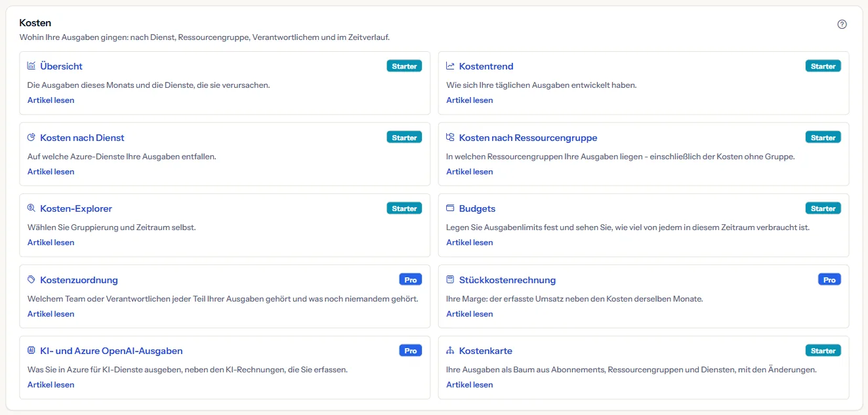Screen dimensions: 868x415
Task: Click Artikel lesen under Kosten-Explorer
Action: (51, 243)
